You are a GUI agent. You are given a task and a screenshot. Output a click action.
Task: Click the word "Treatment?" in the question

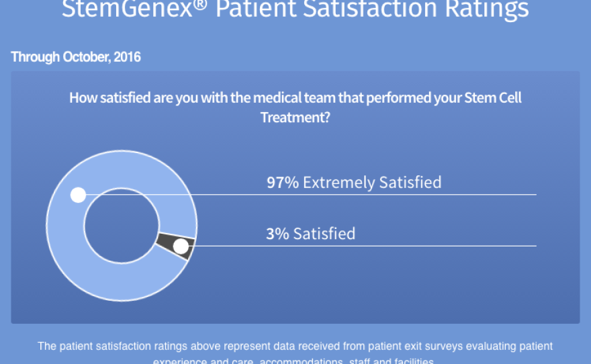(x=295, y=116)
